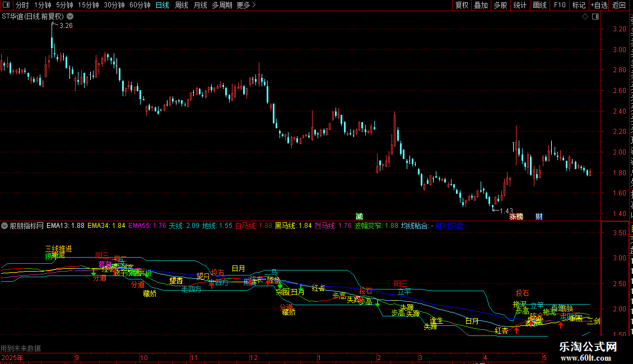Screen dimensions: 633x364
Task: Toggle the right side panel icon
Action: click(x=595, y=17)
